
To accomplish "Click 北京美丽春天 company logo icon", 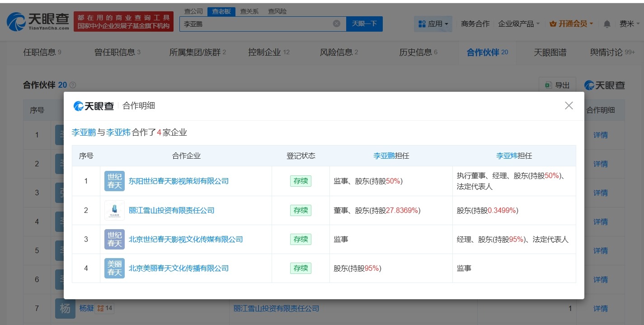I will [x=114, y=268].
